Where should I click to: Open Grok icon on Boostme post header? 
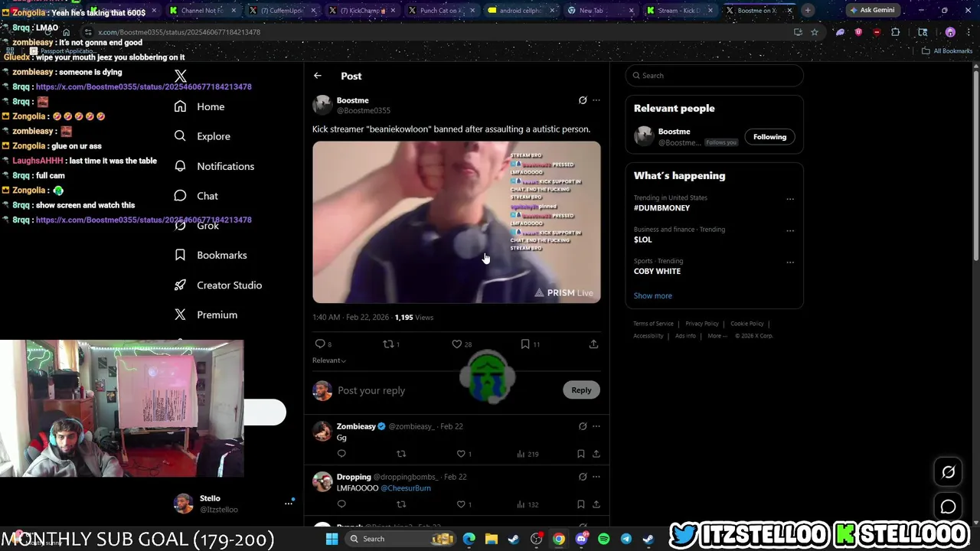coord(583,100)
